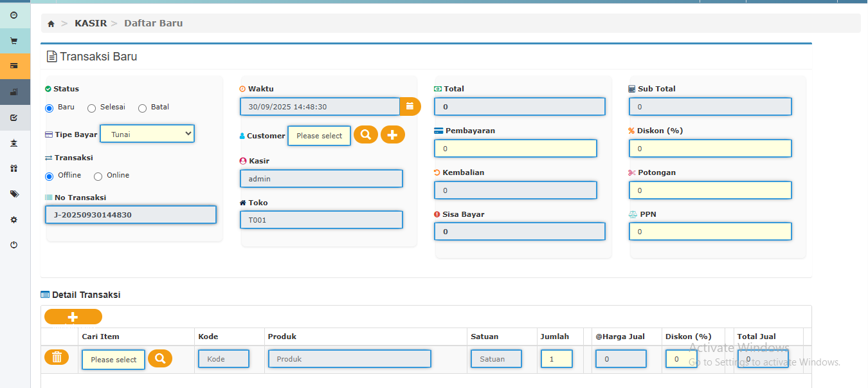Click the Pembayaran input field

pos(515,149)
